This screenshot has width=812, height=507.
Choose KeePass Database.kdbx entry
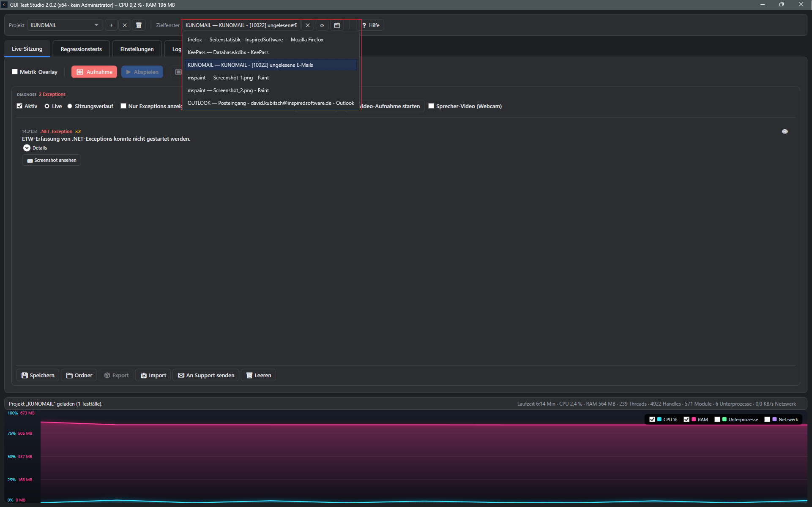tap(271, 52)
